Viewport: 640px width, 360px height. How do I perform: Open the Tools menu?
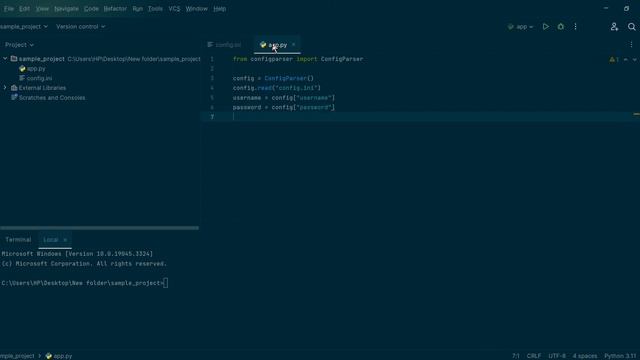155,9
